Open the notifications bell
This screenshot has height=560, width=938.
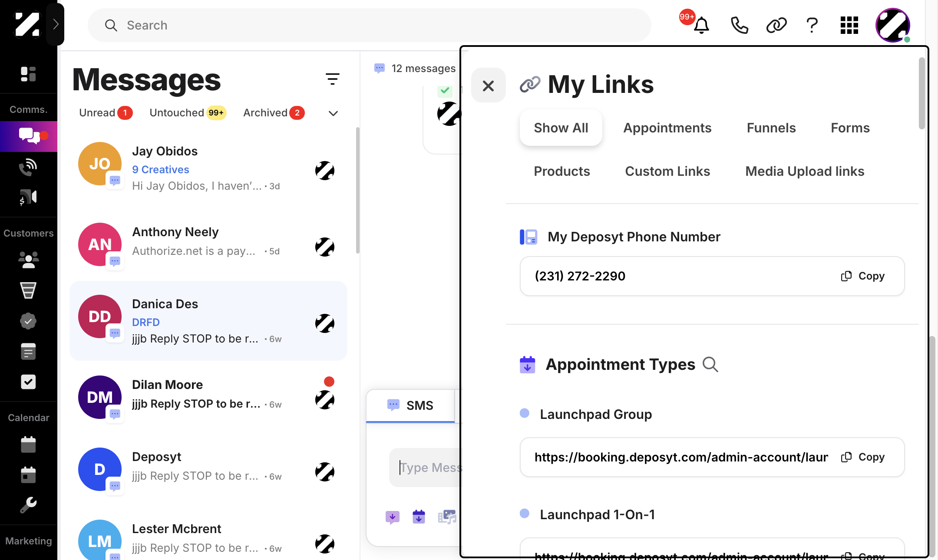click(x=701, y=25)
